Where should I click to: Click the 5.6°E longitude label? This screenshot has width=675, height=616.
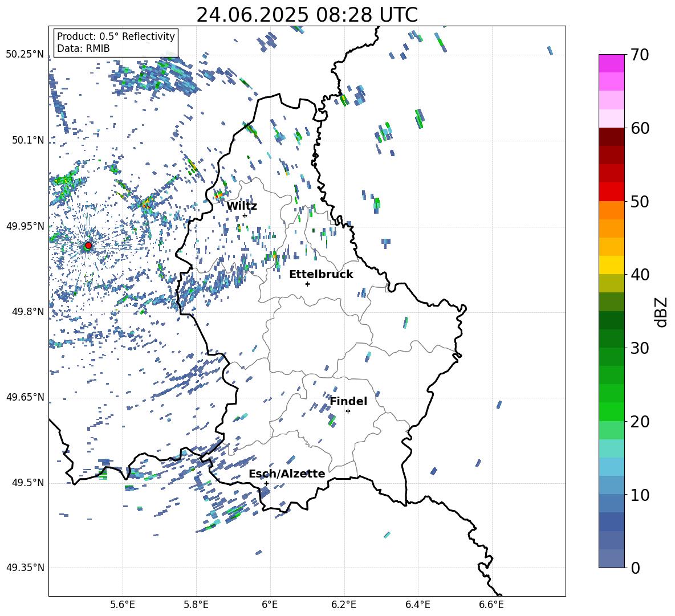pos(123,605)
